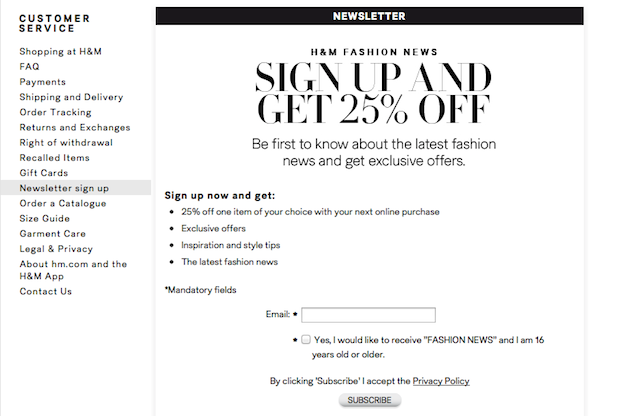The image size is (640, 416).
Task: Open the Recalled Items page
Action: coord(54,158)
